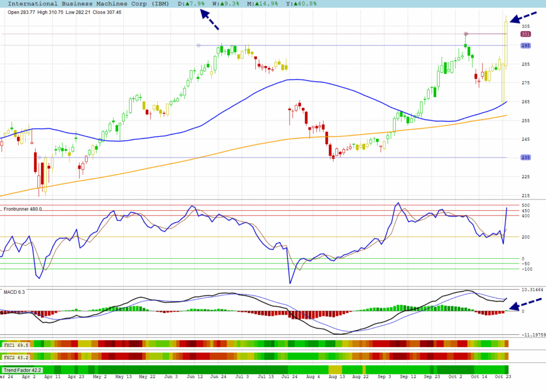Screen dimensions: 546x392
Task: Click the IBM company title in header
Action: 89,4
